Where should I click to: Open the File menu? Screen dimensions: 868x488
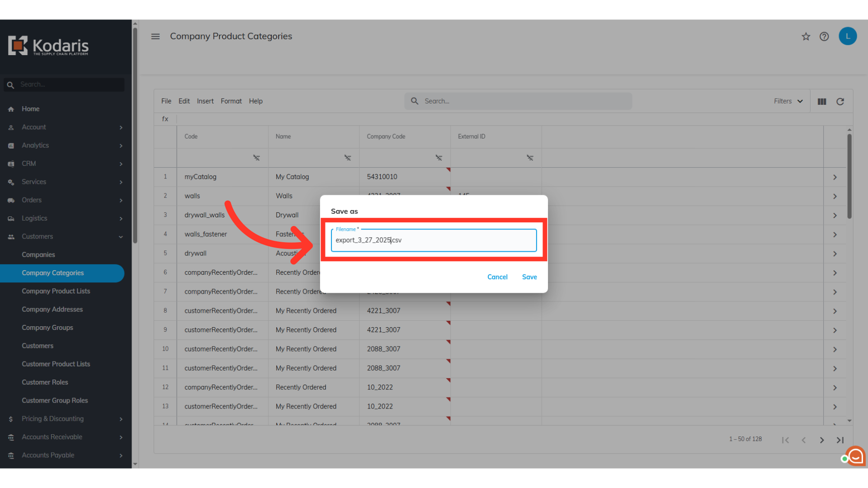[166, 101]
